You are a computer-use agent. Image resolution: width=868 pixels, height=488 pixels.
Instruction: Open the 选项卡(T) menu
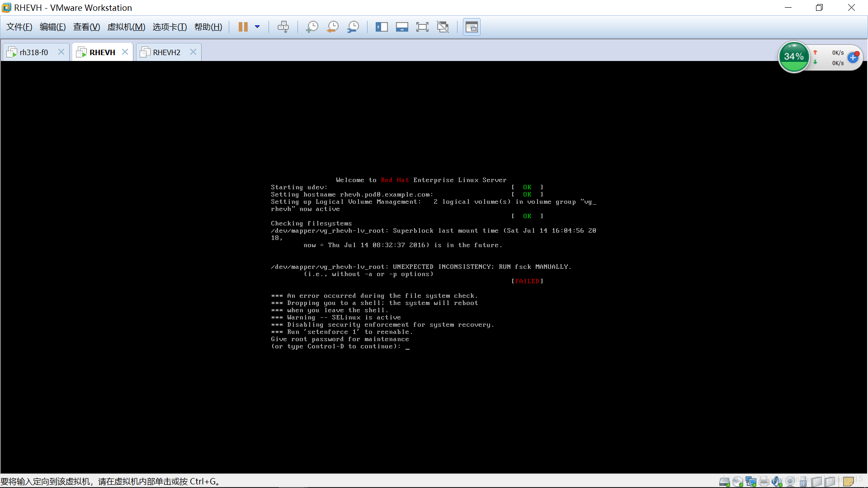(x=170, y=27)
